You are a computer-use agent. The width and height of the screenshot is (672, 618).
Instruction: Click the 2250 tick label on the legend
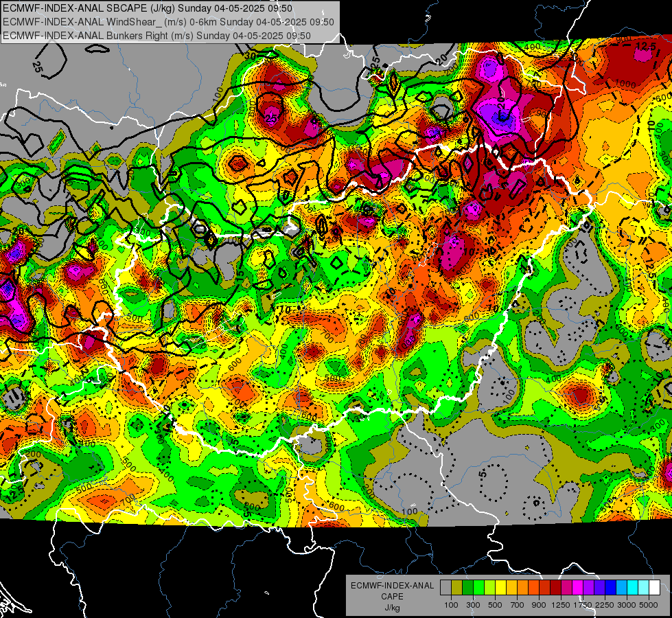point(605,605)
